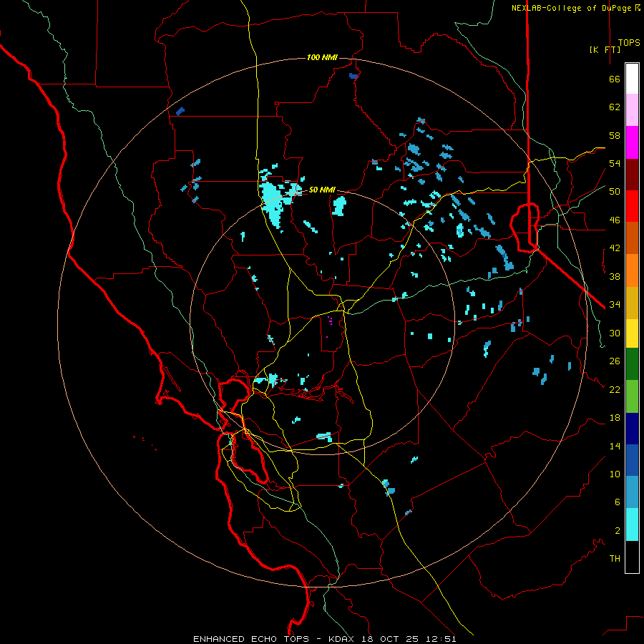
Task: Select the 26 legend value
Action: (615, 361)
